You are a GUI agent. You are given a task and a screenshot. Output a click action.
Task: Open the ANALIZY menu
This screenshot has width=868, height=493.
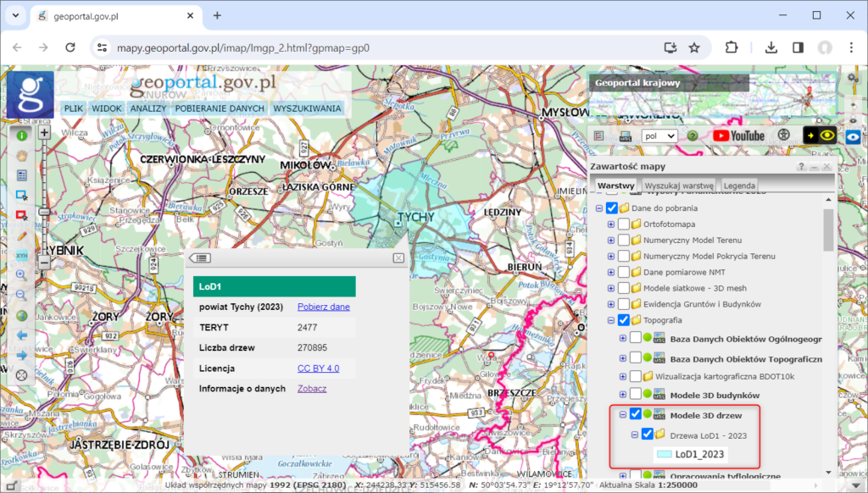coord(148,108)
